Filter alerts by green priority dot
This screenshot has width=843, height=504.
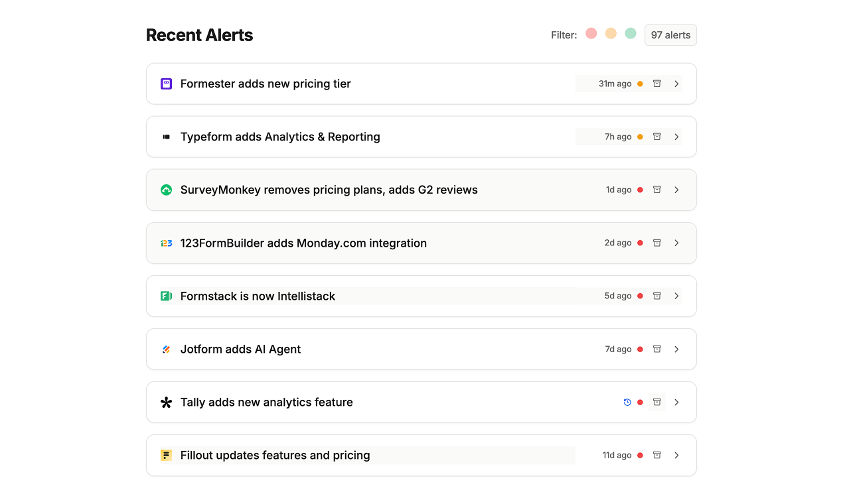tap(631, 33)
